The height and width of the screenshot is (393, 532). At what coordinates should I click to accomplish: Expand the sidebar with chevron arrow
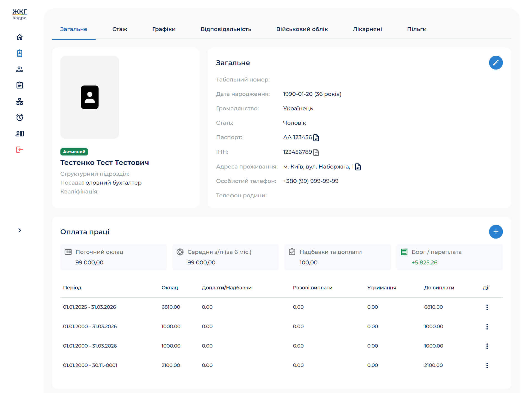click(x=19, y=230)
